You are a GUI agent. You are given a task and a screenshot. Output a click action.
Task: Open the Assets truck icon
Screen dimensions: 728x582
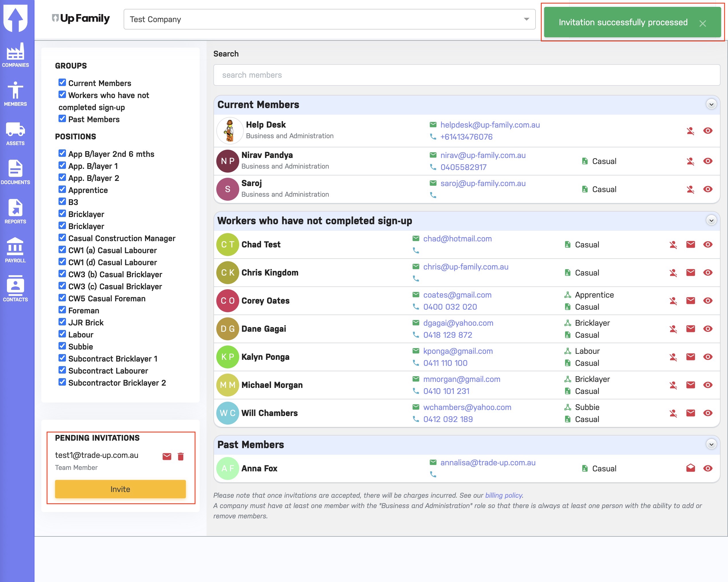click(15, 130)
